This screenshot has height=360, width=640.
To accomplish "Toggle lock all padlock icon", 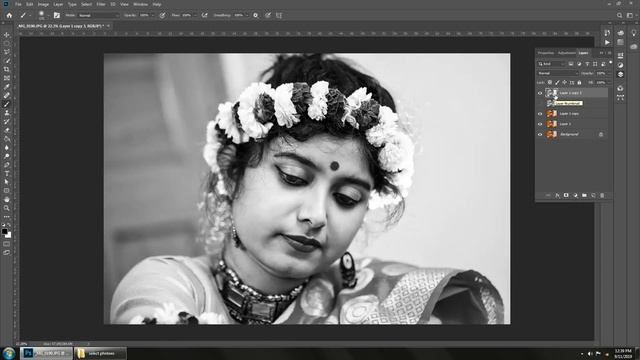I will pyautogui.click(x=579, y=82).
